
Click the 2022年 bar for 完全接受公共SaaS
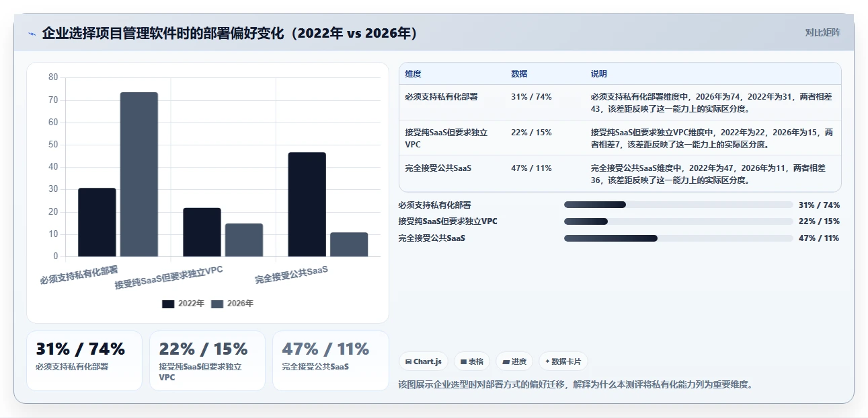[x=307, y=205]
